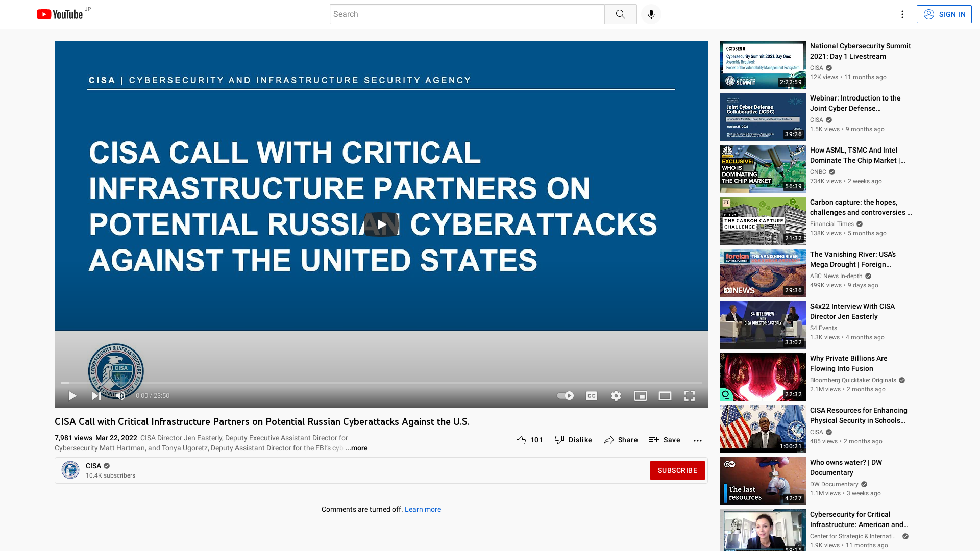Seek on the video progress bar
980x551 pixels.
[381, 383]
